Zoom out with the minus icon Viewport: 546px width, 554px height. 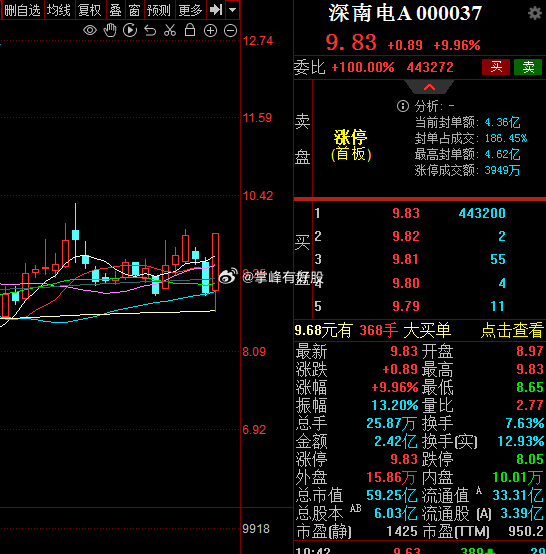230,31
